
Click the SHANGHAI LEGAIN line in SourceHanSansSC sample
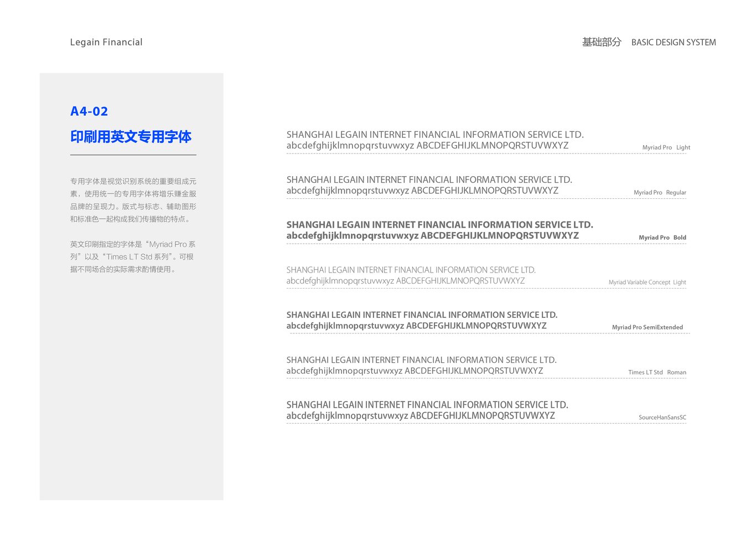click(x=427, y=405)
